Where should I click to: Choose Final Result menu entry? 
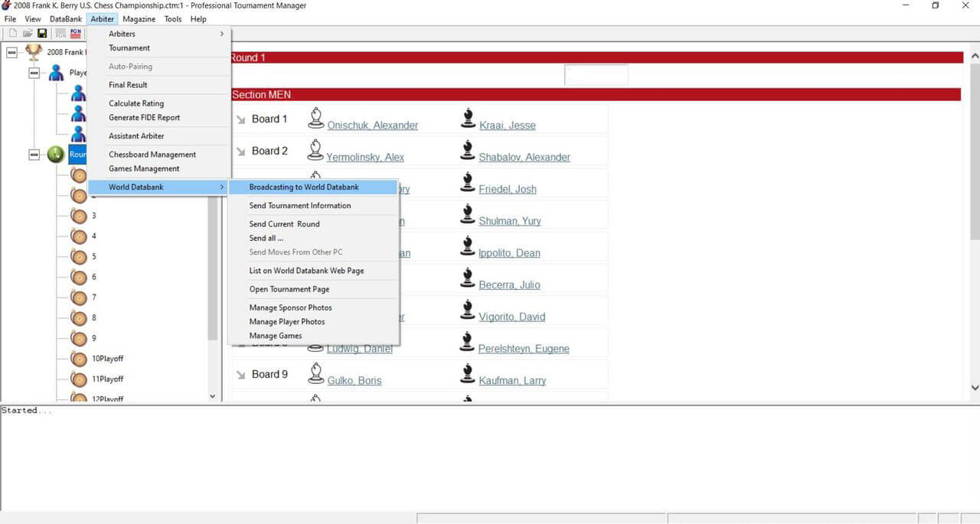click(158, 85)
